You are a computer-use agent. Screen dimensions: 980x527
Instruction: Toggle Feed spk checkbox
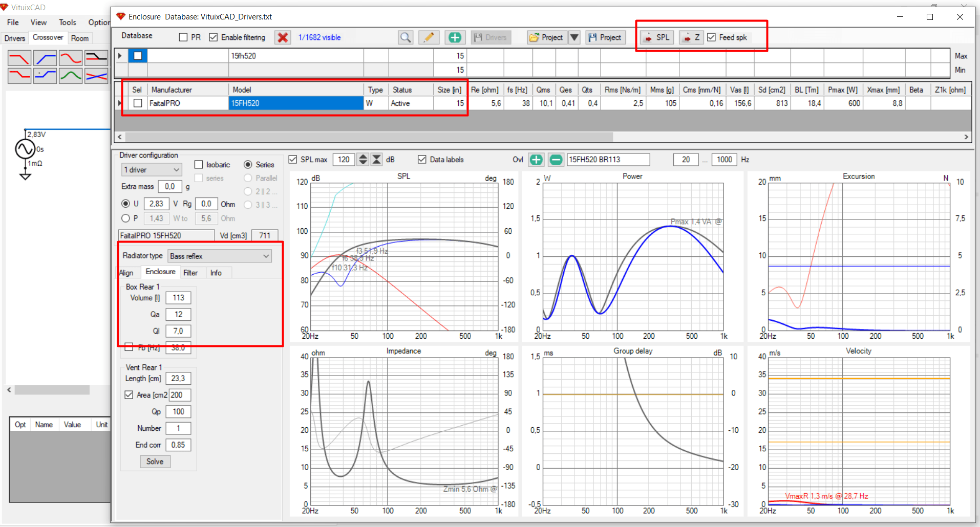point(711,37)
